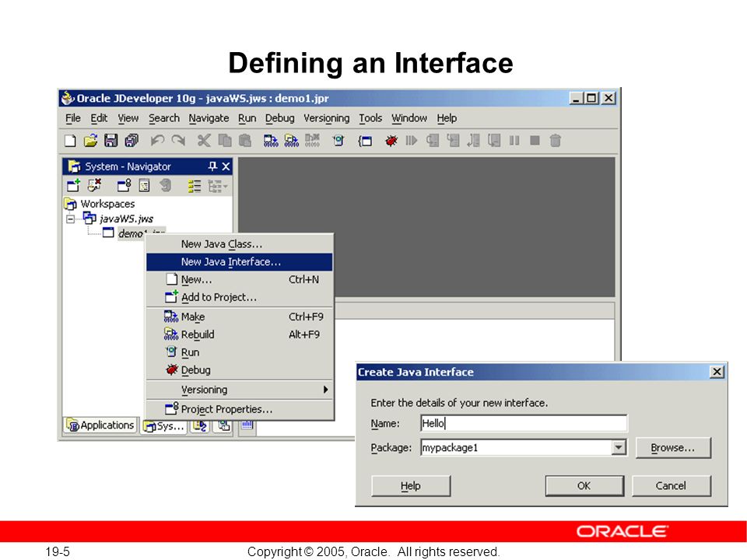Click the Make toolbar icon

271,141
